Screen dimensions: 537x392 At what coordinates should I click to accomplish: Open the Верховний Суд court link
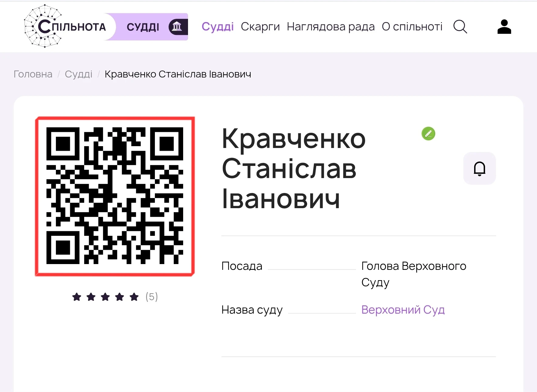pos(403,310)
